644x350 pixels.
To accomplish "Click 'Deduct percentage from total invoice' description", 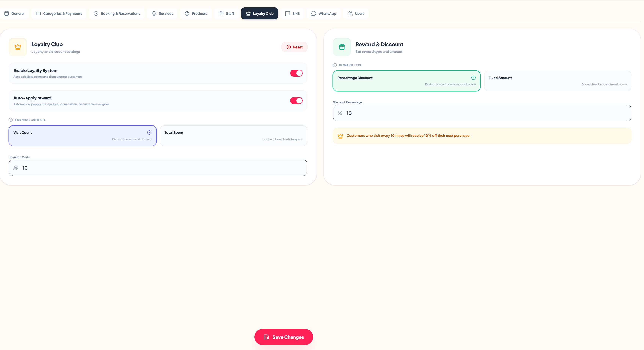I will pos(450,85).
